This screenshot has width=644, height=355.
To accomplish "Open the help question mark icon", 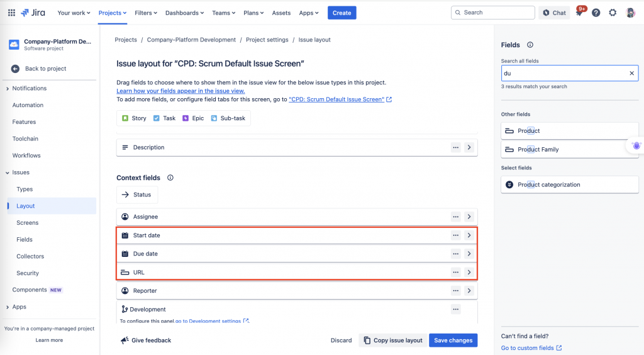I will pos(596,13).
